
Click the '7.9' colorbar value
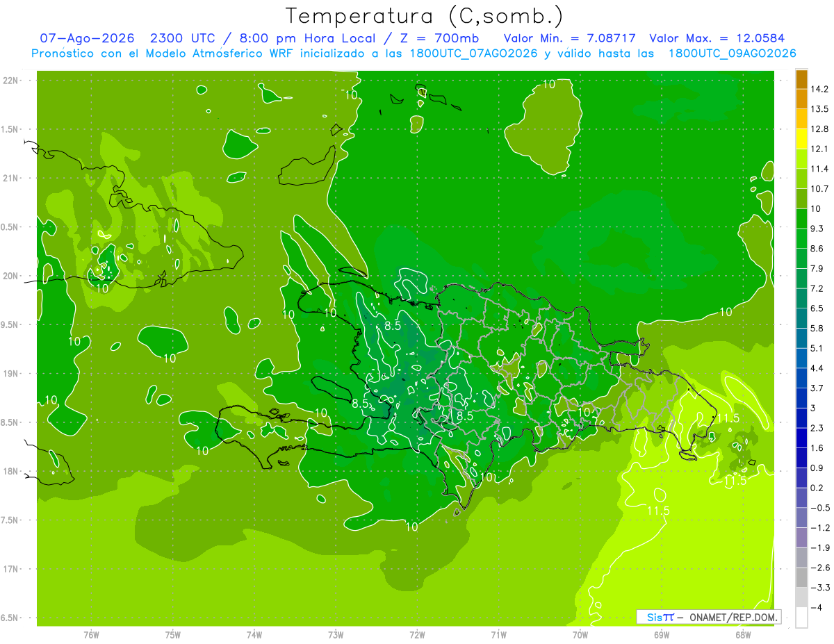pos(817,268)
